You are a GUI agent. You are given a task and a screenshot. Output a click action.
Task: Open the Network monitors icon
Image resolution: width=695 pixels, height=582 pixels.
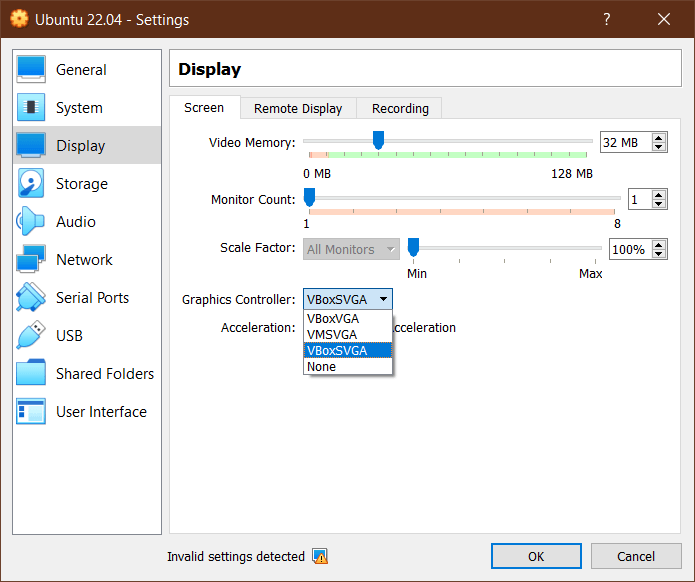click(x=31, y=259)
